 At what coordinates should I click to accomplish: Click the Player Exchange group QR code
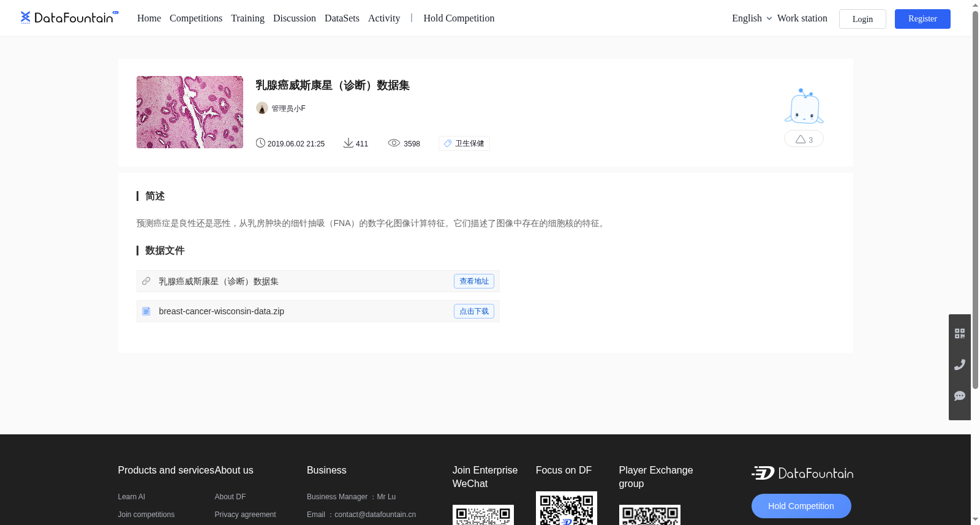pos(650,515)
